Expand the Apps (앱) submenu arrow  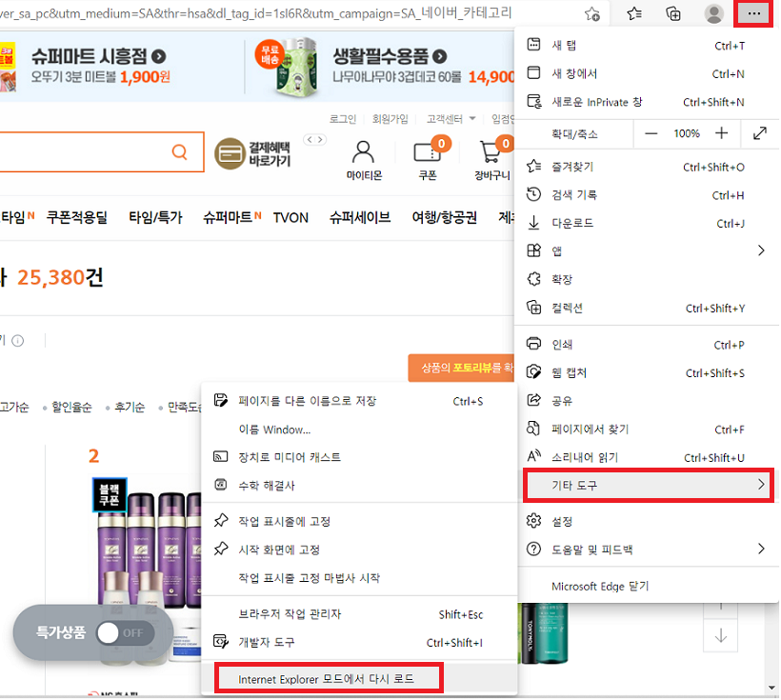(760, 250)
